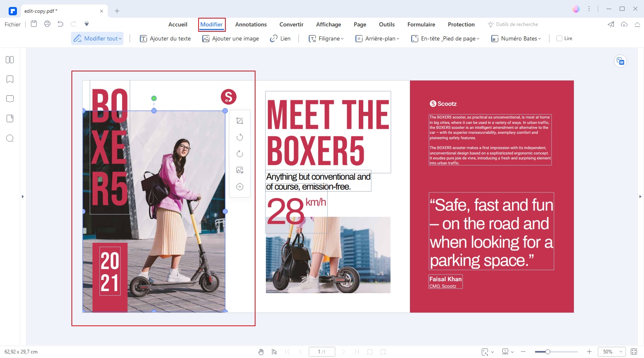Go to first page arrow
This screenshot has width=644, height=358.
pos(287,352)
